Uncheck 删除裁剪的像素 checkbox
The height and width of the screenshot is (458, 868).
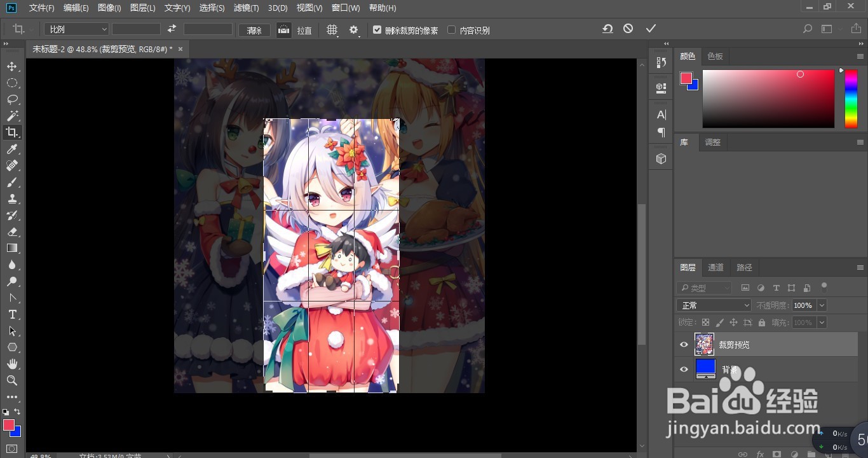[377, 30]
